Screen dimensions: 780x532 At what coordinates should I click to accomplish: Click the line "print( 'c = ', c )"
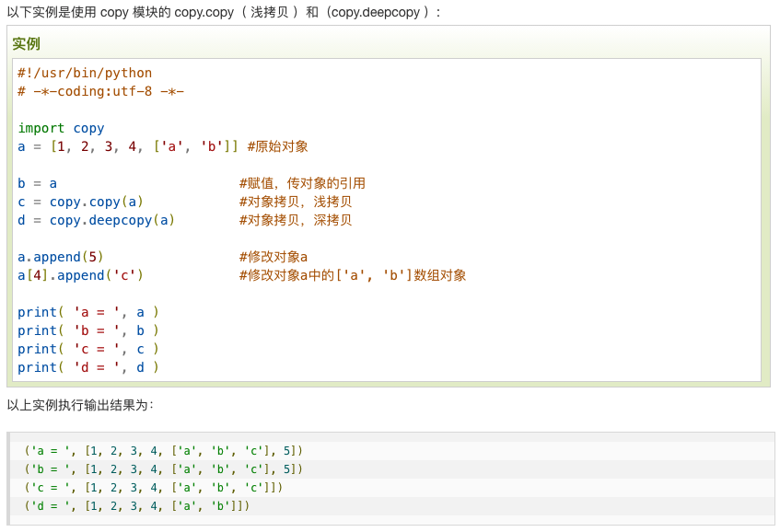coord(88,349)
